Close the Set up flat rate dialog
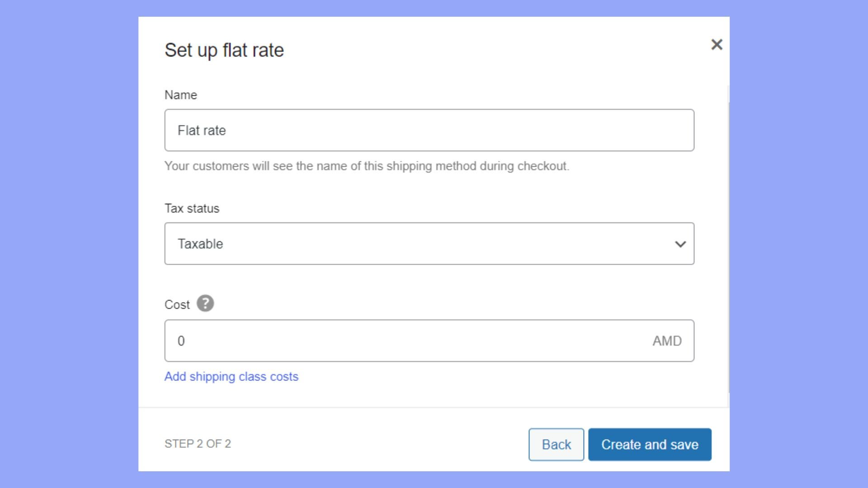Screen dimensions: 868x488 pyautogui.click(x=717, y=44)
